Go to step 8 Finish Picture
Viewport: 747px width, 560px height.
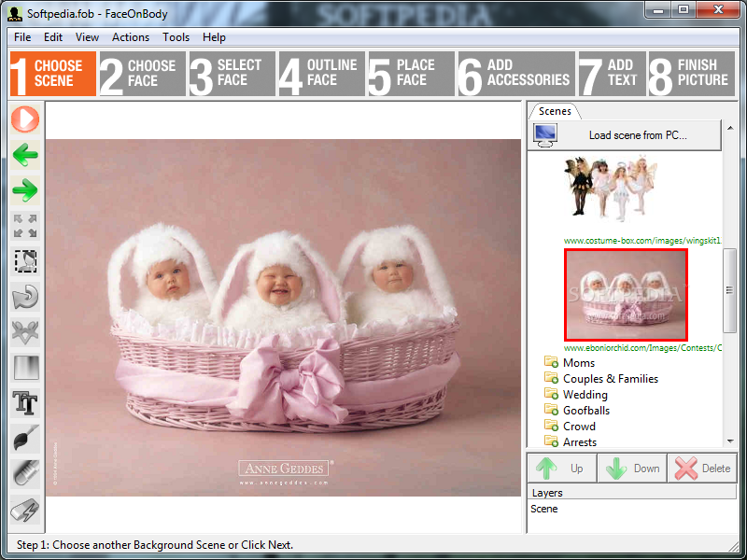[692, 74]
